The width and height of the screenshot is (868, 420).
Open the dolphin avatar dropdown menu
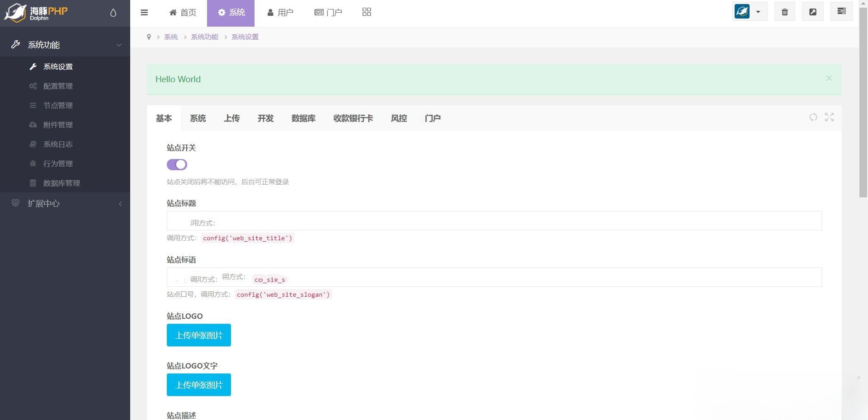[758, 11]
